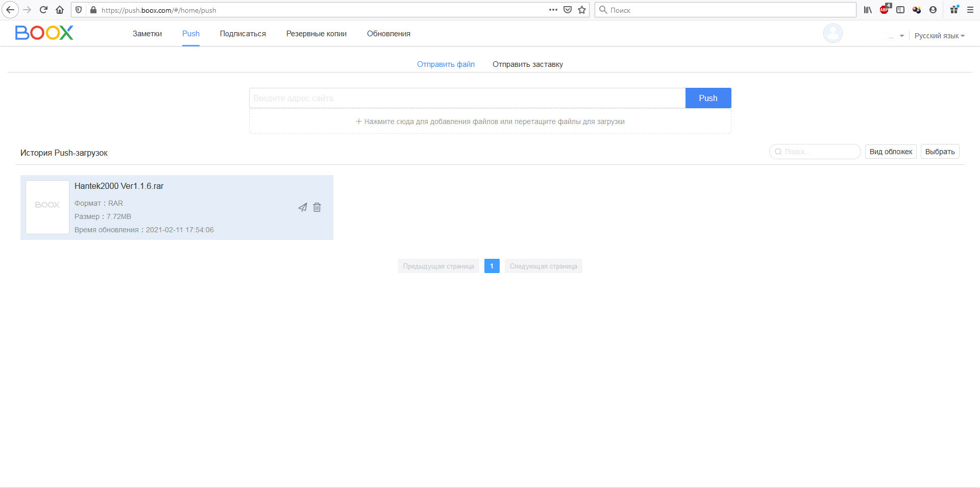Click the file upload drop area
This screenshot has height=488, width=980.
(x=490, y=121)
